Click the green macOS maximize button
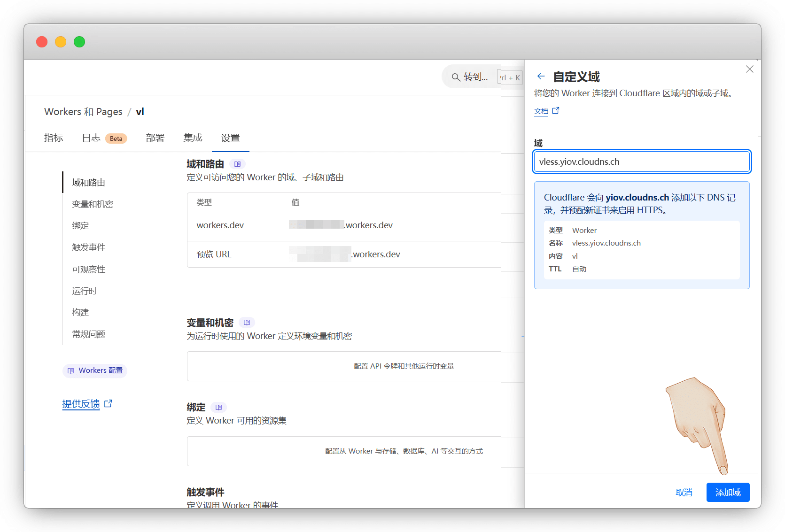 point(79,42)
